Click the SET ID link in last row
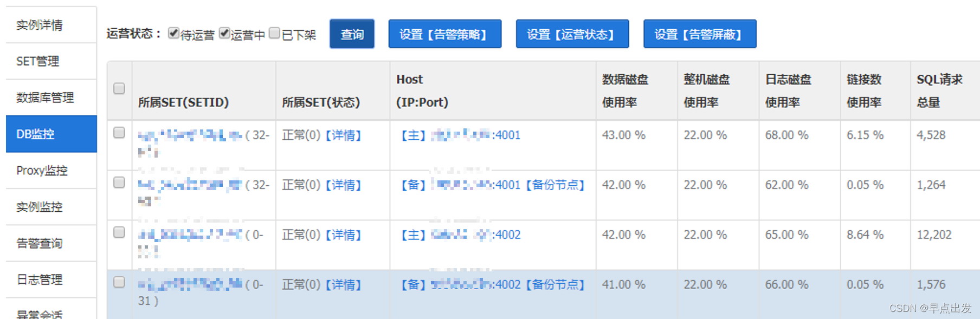 [x=190, y=285]
